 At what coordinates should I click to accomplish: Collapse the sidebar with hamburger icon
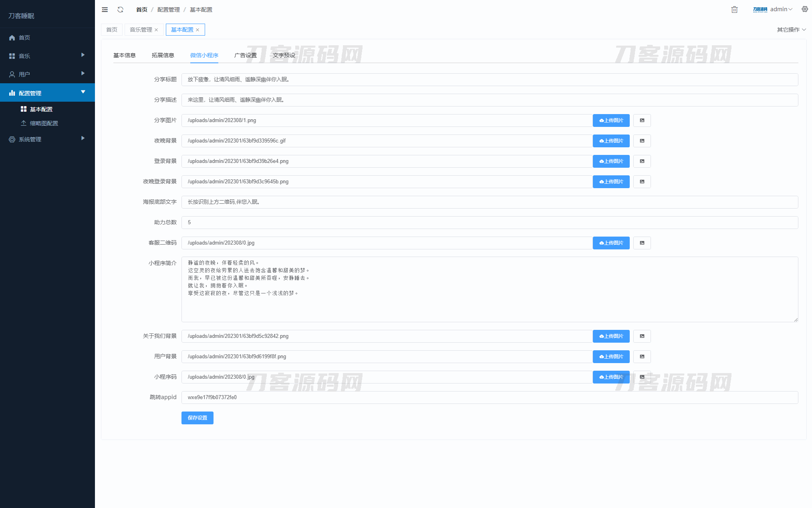(105, 10)
